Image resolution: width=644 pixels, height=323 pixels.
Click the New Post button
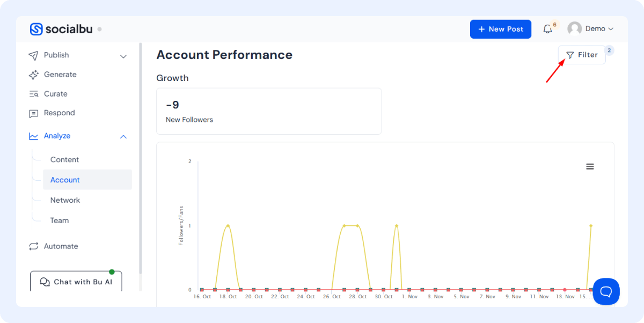(500, 29)
